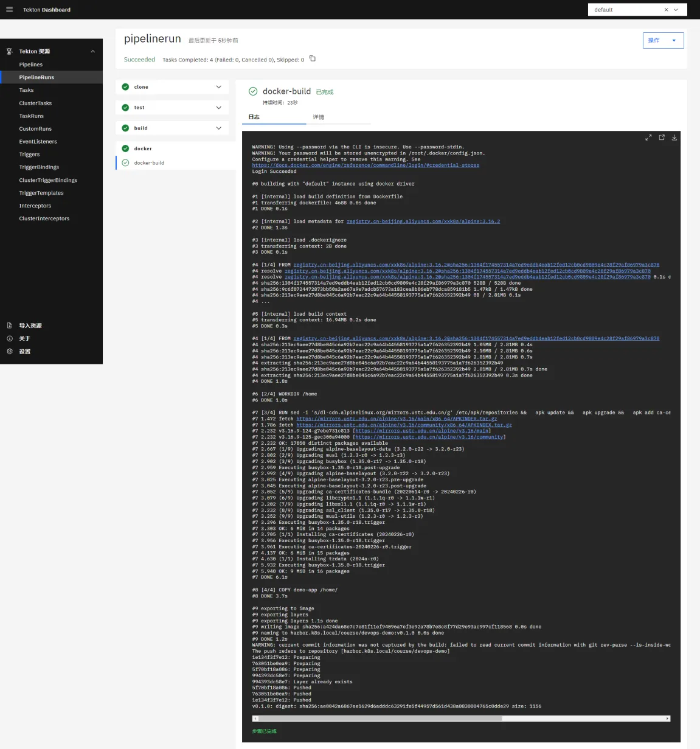Download the step logs

[674, 138]
